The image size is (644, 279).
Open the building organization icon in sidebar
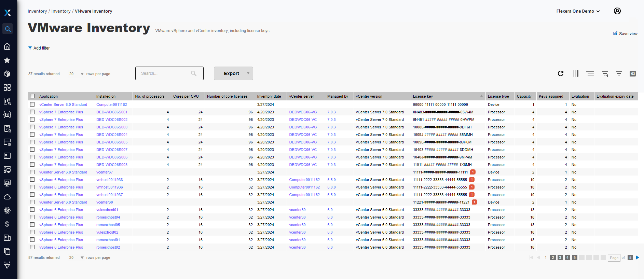point(7,238)
